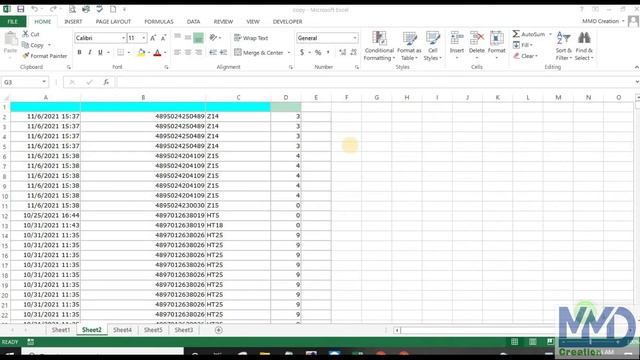The width and height of the screenshot is (640, 360).
Task: Open Find & Select menu
Action: pos(584,46)
